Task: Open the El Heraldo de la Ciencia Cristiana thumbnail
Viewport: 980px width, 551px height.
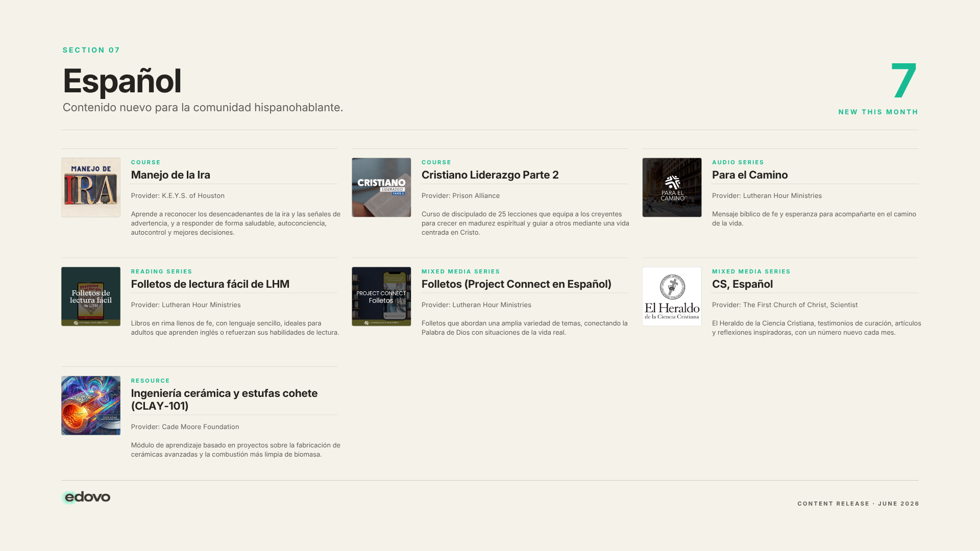Action: pyautogui.click(x=672, y=296)
